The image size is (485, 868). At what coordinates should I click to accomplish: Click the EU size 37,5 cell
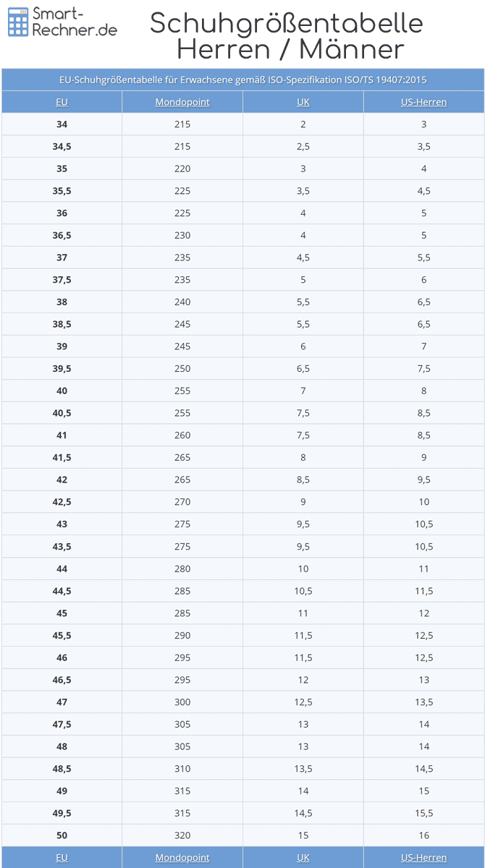coord(62,280)
